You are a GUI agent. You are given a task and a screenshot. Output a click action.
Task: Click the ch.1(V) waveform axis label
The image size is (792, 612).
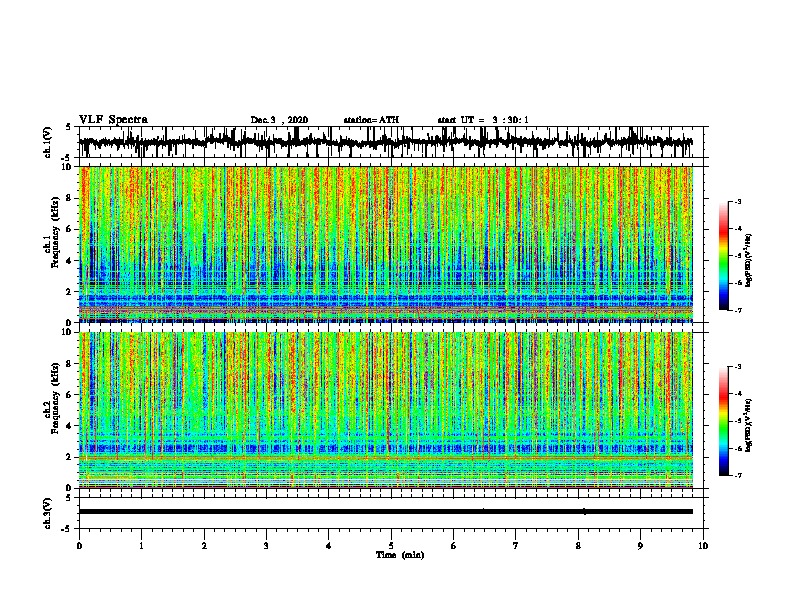point(48,142)
